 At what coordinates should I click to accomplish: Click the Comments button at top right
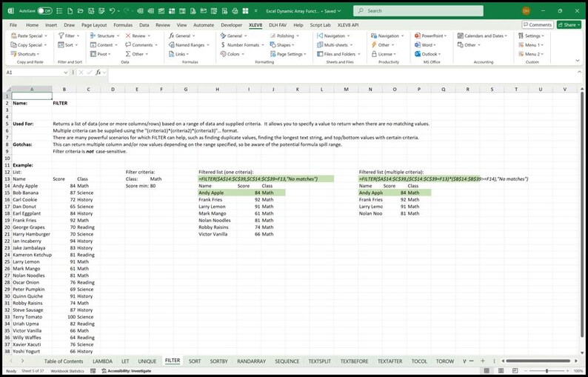click(538, 24)
